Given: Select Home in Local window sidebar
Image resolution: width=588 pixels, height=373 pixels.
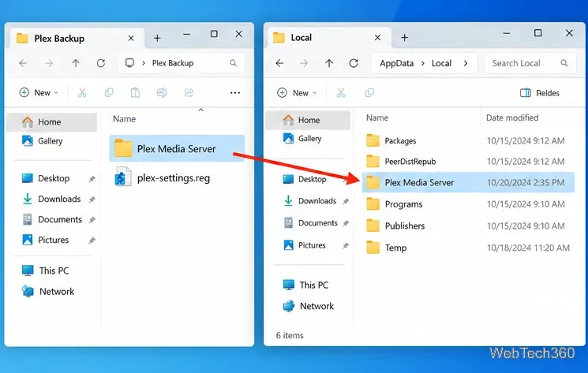Looking at the screenshot, I should pyautogui.click(x=308, y=120).
